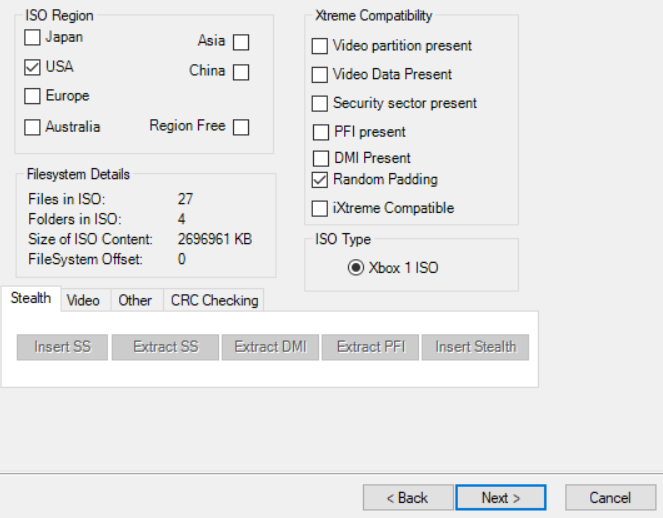Click the Insert SS button
Image resolution: width=663 pixels, height=518 pixels.
click(63, 347)
